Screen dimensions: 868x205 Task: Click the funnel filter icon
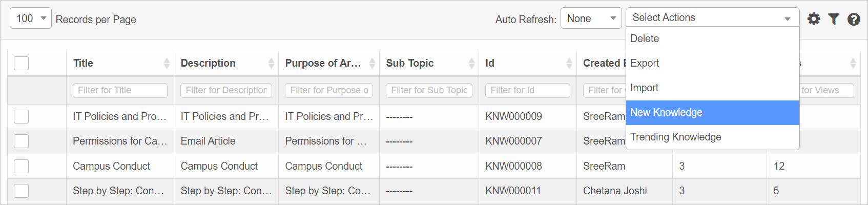834,19
